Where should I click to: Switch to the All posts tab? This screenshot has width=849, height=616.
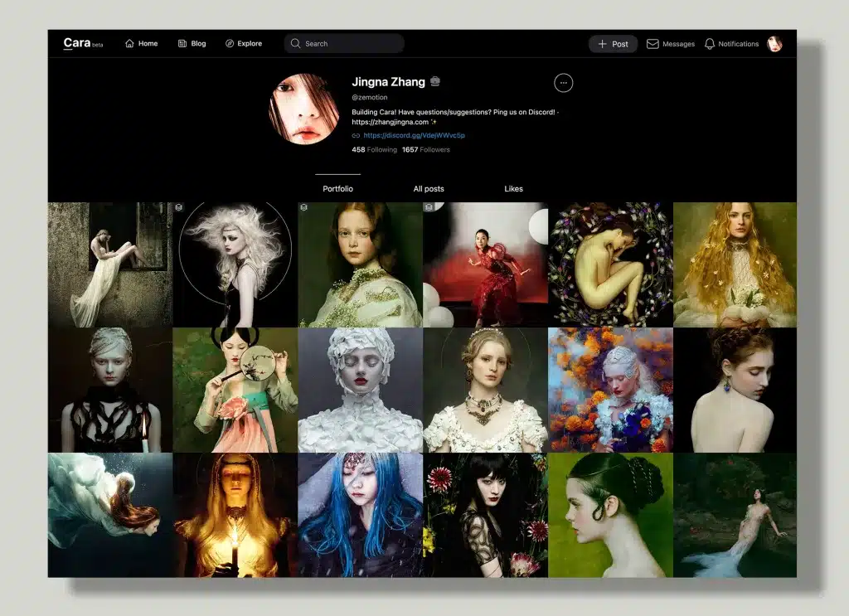[x=429, y=189]
